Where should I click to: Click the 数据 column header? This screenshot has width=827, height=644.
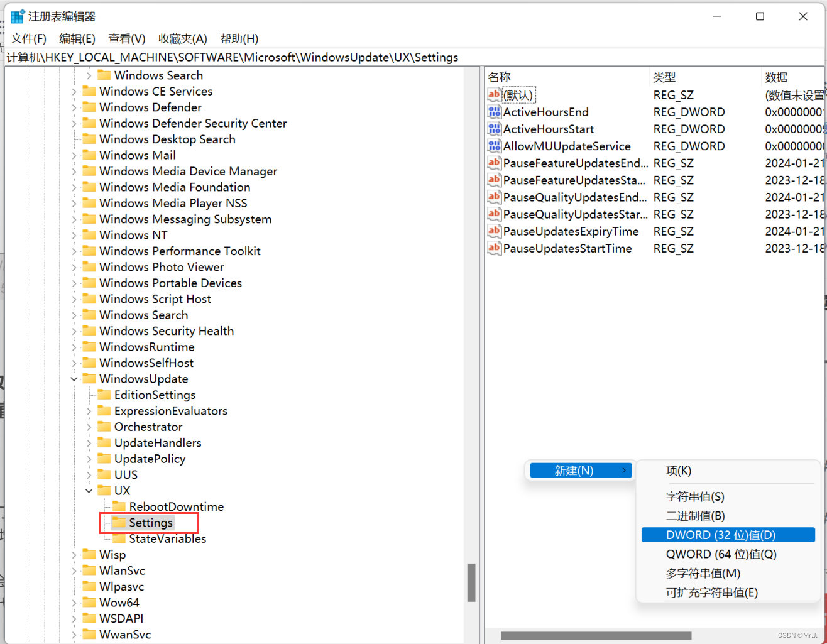coord(793,77)
